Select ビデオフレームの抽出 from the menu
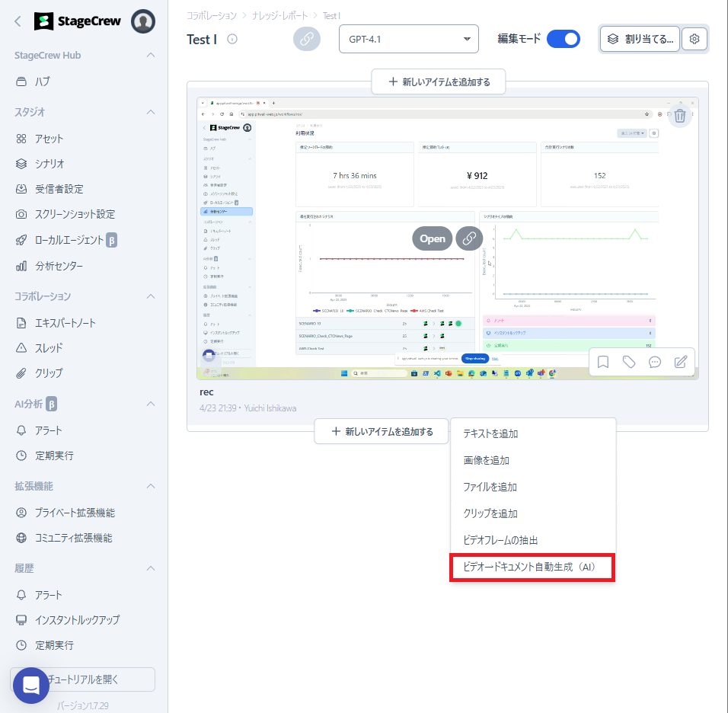Image resolution: width=728 pixels, height=713 pixels. click(500, 540)
